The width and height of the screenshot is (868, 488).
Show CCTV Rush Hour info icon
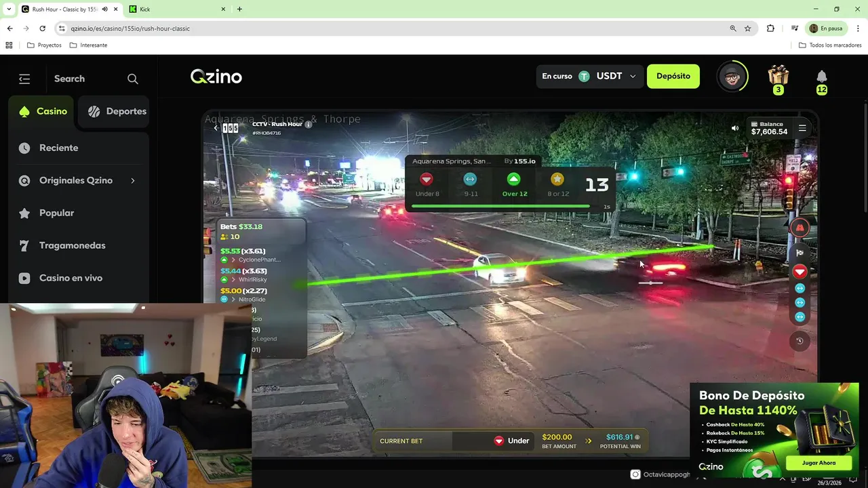pos(309,124)
